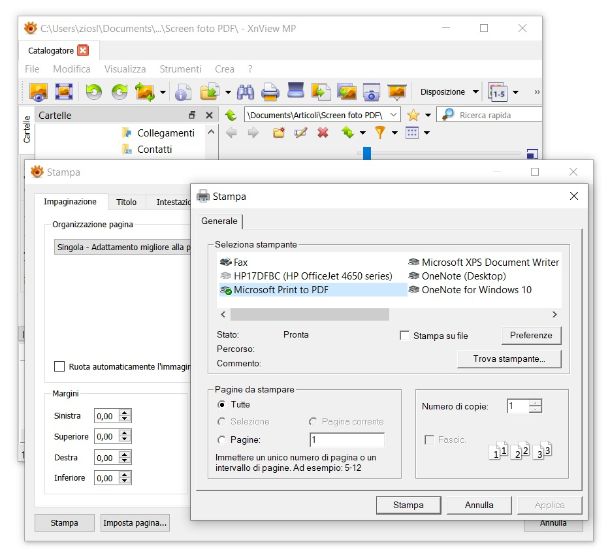Open the Crea menu
610x559 pixels.
tap(224, 69)
